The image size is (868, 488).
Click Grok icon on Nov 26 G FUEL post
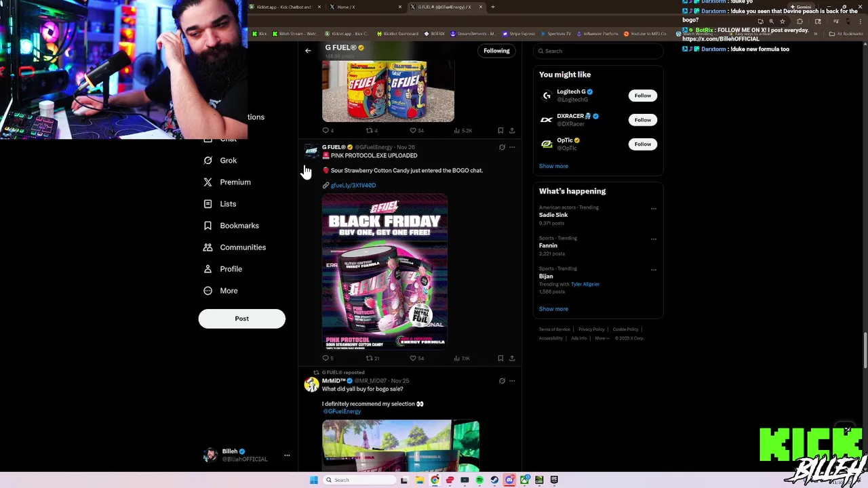click(x=502, y=147)
